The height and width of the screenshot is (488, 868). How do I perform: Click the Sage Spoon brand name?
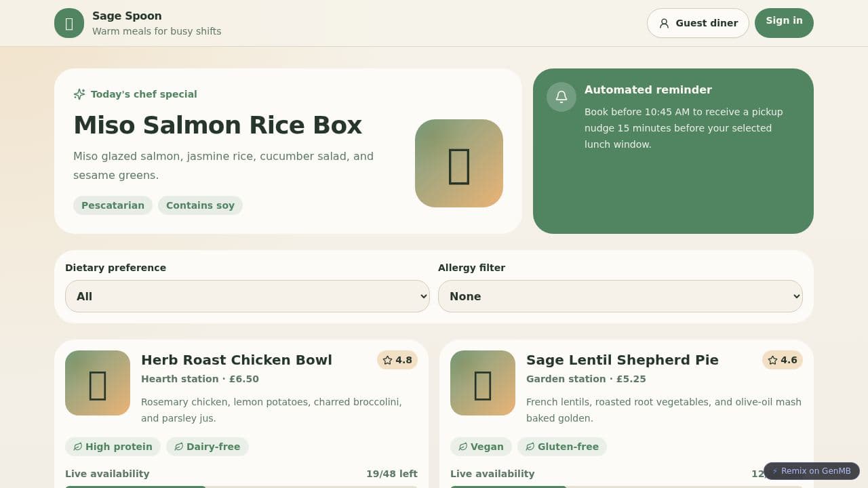tap(127, 16)
